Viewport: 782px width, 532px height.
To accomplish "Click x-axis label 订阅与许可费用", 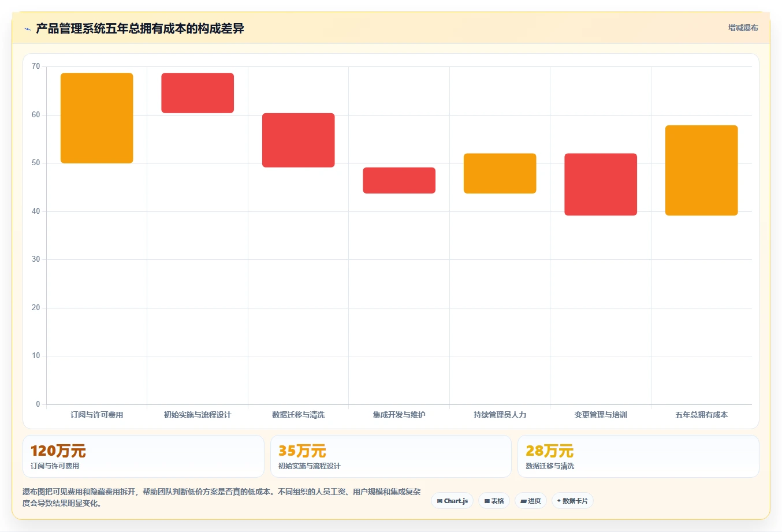I will 97,415.
